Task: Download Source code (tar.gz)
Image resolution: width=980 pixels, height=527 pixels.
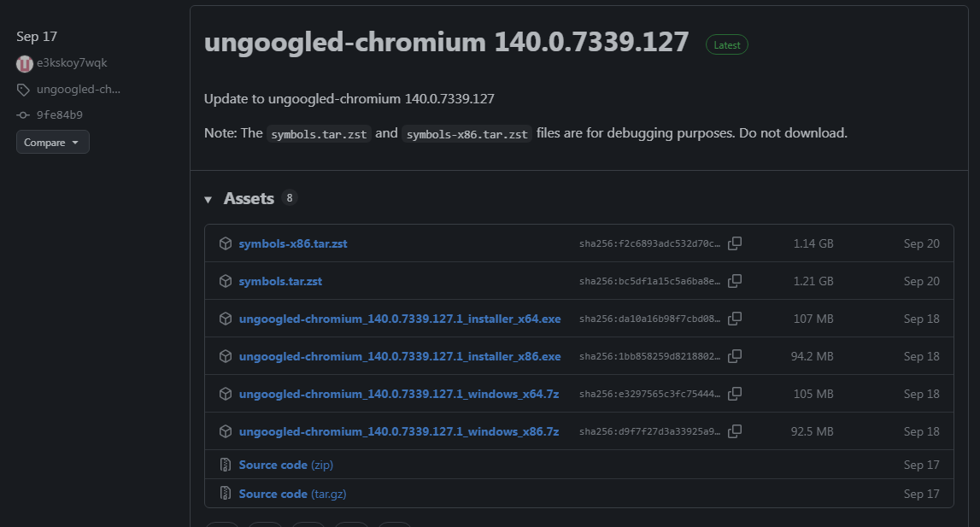Action: click(x=292, y=494)
